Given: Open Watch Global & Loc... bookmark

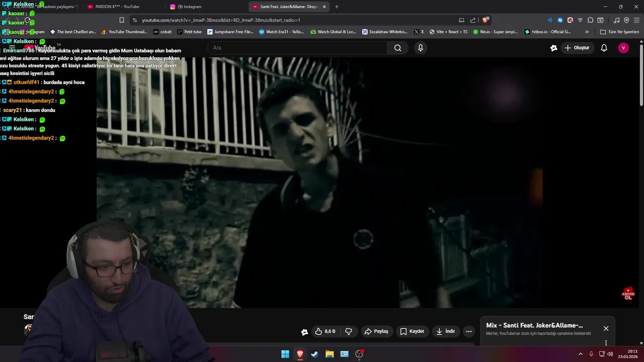Looking at the screenshot, I should (x=334, y=32).
